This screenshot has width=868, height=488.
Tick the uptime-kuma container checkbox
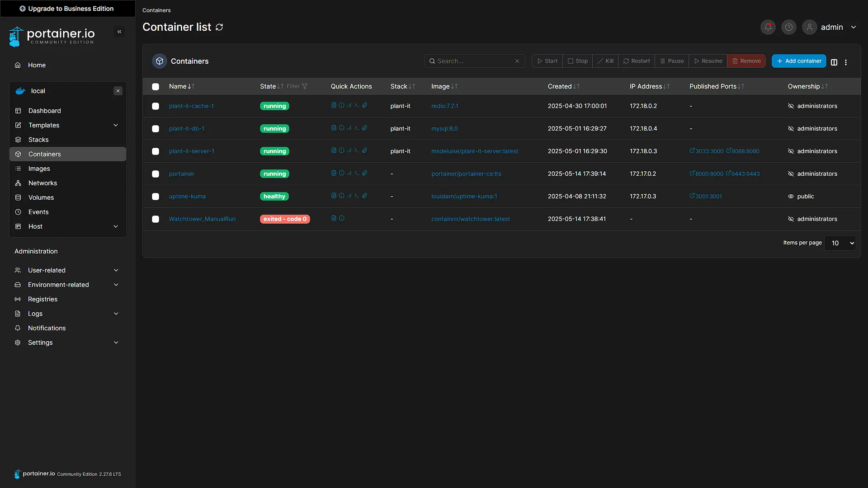(x=156, y=197)
